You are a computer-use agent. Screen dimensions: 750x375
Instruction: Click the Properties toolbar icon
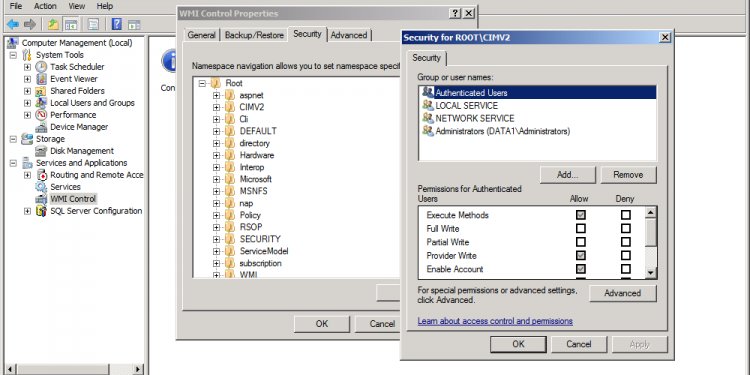tap(94, 24)
